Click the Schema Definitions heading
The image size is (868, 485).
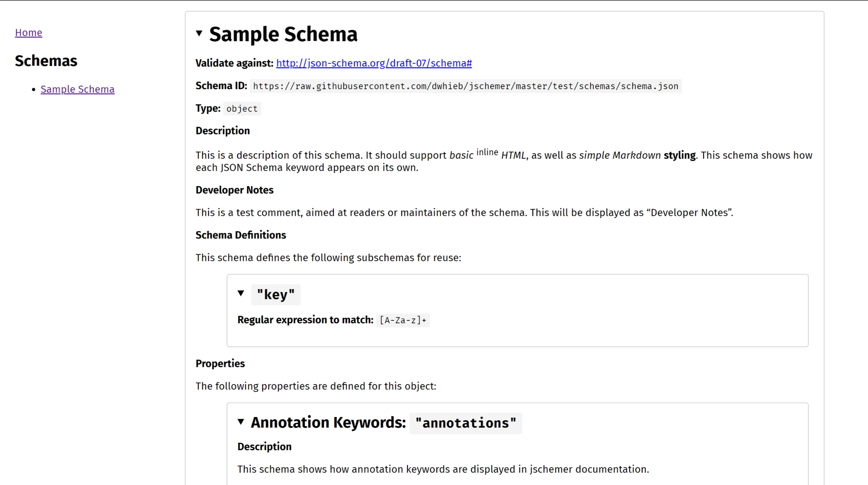click(241, 235)
